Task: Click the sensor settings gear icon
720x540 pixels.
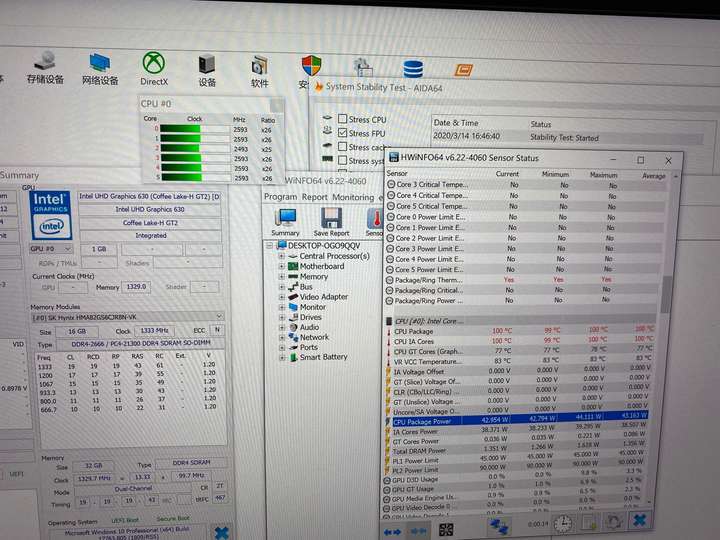Action: tap(613, 521)
